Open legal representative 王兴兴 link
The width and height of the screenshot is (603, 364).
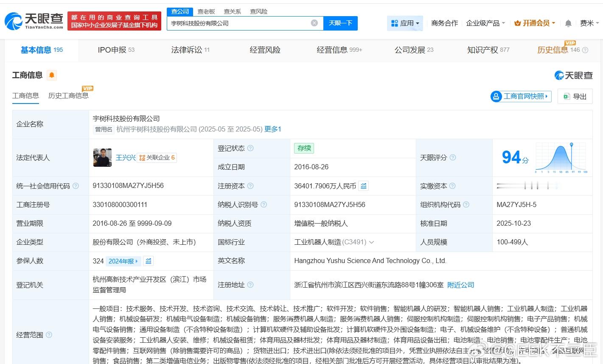coord(126,157)
